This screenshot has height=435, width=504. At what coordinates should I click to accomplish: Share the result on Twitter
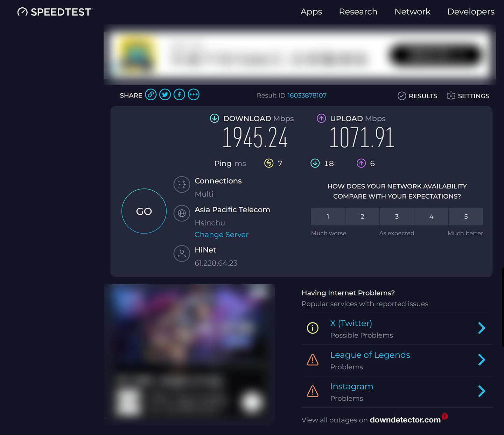coord(165,94)
